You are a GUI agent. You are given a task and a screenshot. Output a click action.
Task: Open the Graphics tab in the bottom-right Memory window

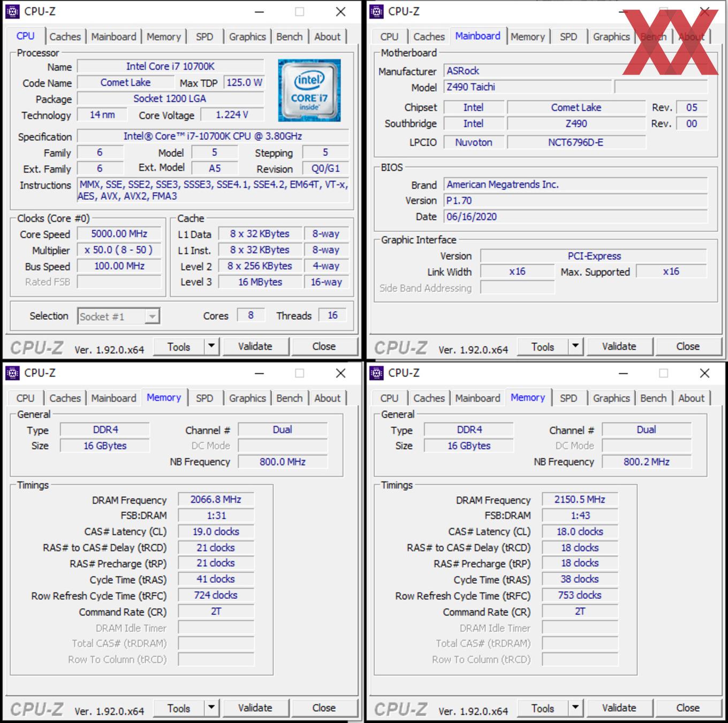[x=611, y=398]
